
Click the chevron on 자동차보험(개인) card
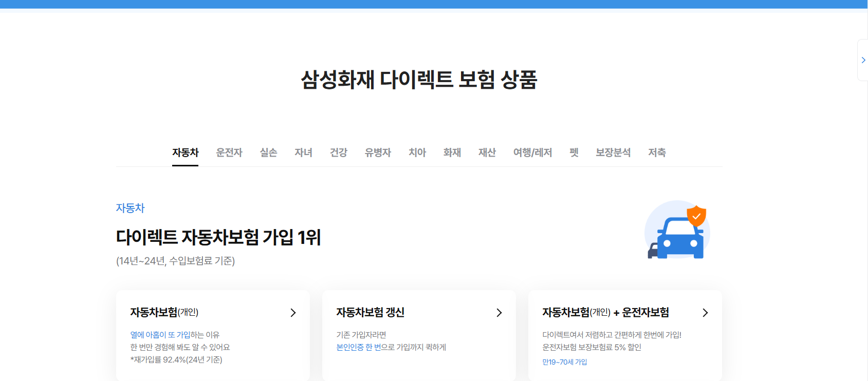pyautogui.click(x=293, y=313)
